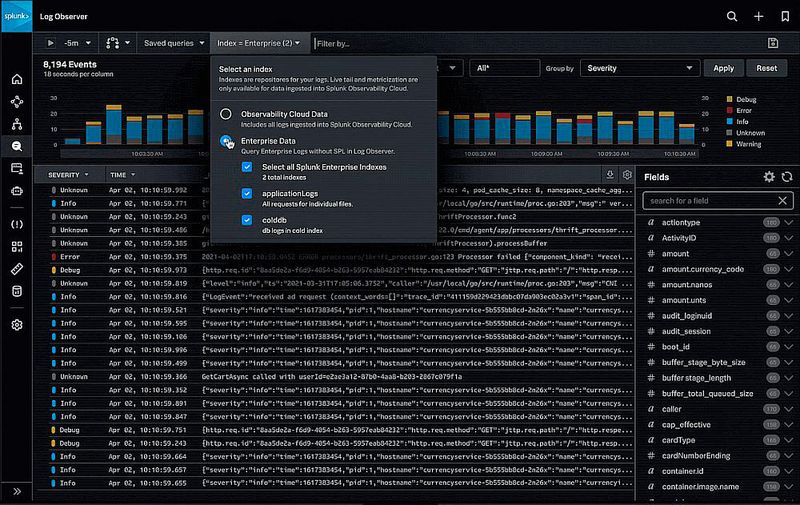The width and height of the screenshot is (800, 505).
Task: Open the Alerts exclamation icon in sidebar
Action: coord(17,224)
